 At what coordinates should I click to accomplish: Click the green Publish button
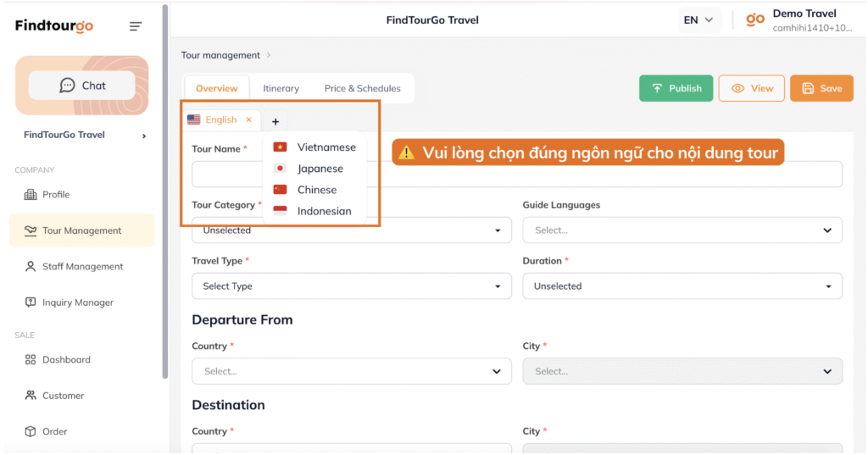tap(676, 88)
